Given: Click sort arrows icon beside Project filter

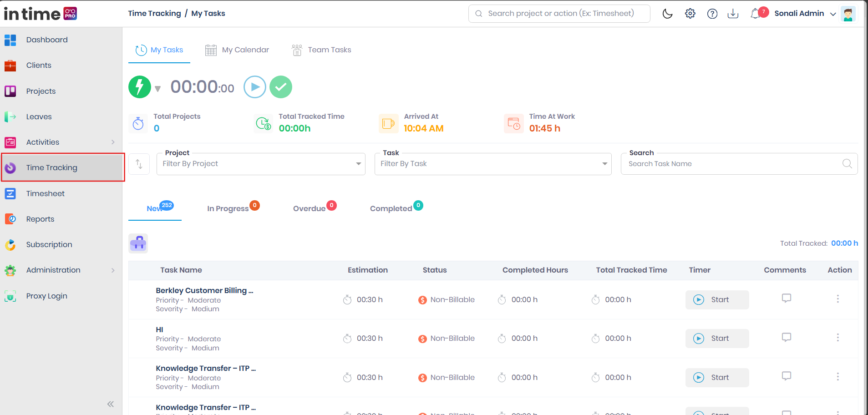Looking at the screenshot, I should pyautogui.click(x=139, y=164).
